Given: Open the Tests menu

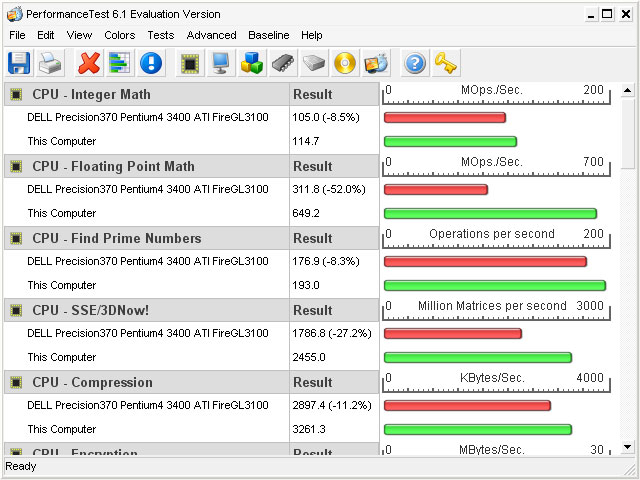Looking at the screenshot, I should point(161,35).
